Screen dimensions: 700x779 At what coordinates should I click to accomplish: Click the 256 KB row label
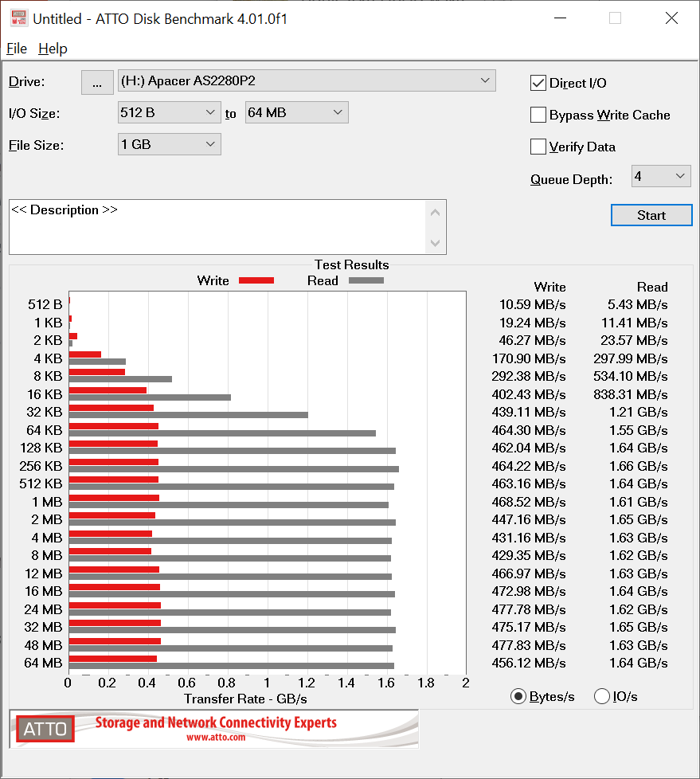click(x=41, y=466)
